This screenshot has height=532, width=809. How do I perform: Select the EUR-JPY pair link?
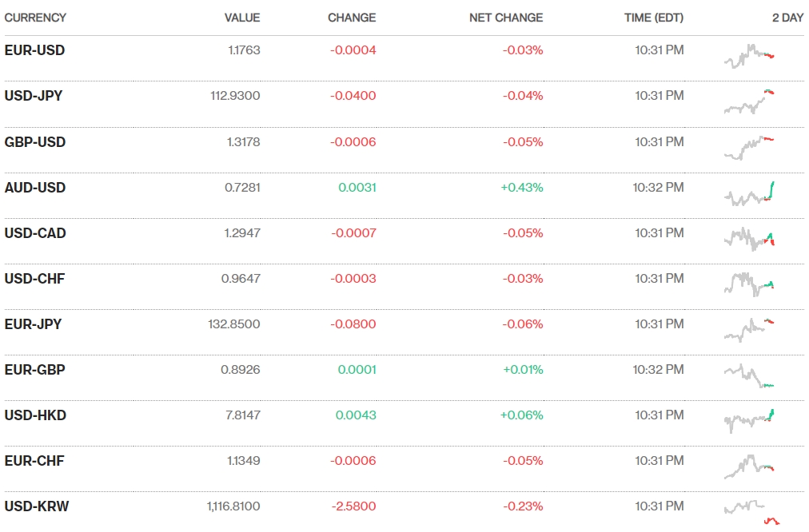(33, 324)
